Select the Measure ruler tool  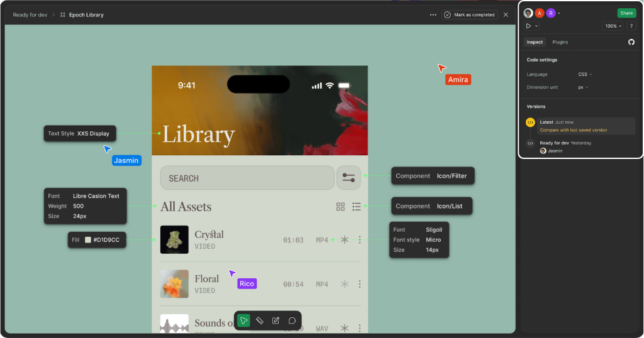click(x=260, y=321)
